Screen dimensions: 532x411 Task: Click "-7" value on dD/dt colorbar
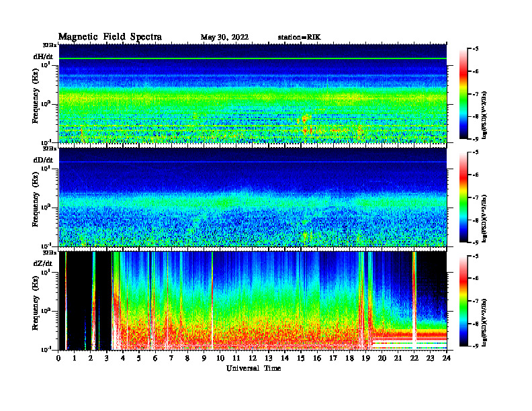tap(476, 197)
